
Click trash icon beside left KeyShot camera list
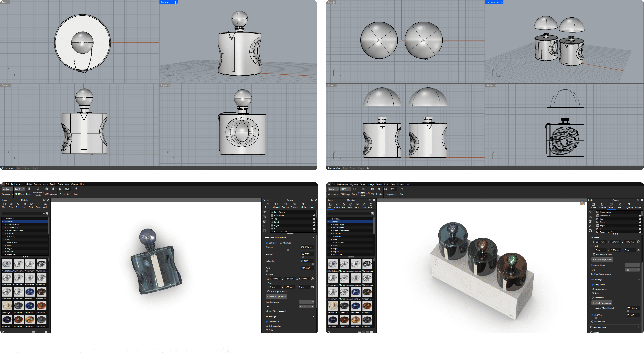pos(264,221)
